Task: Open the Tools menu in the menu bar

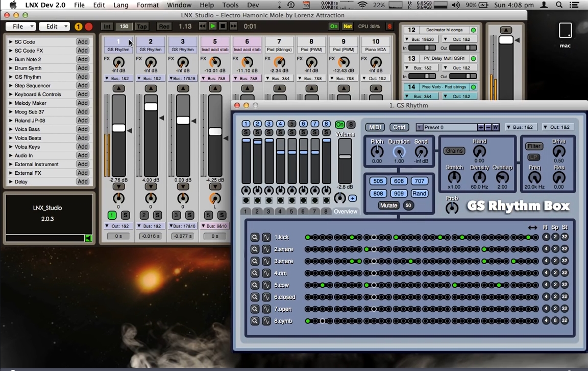Action: click(230, 5)
